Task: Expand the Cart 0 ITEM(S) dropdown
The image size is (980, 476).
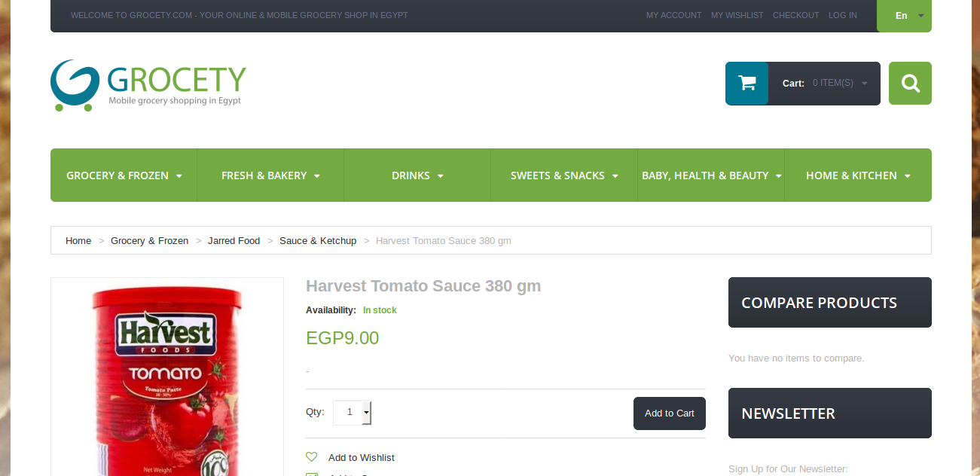Action: coord(824,83)
